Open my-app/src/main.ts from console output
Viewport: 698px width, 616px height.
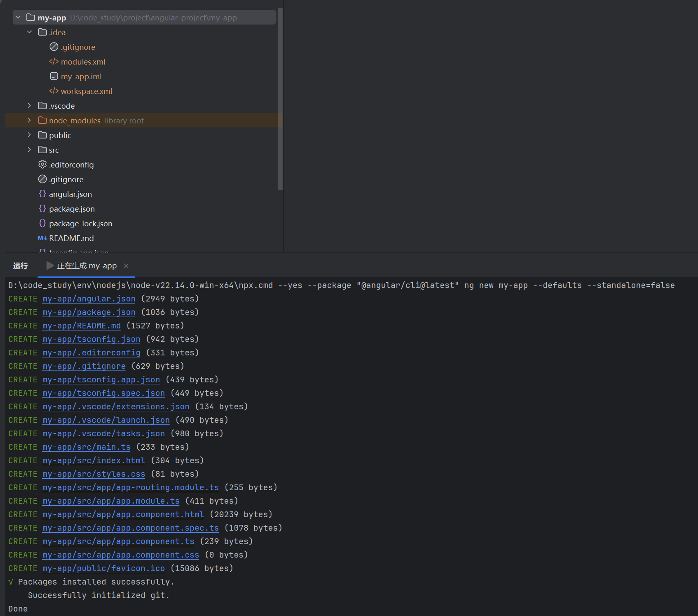(x=86, y=447)
